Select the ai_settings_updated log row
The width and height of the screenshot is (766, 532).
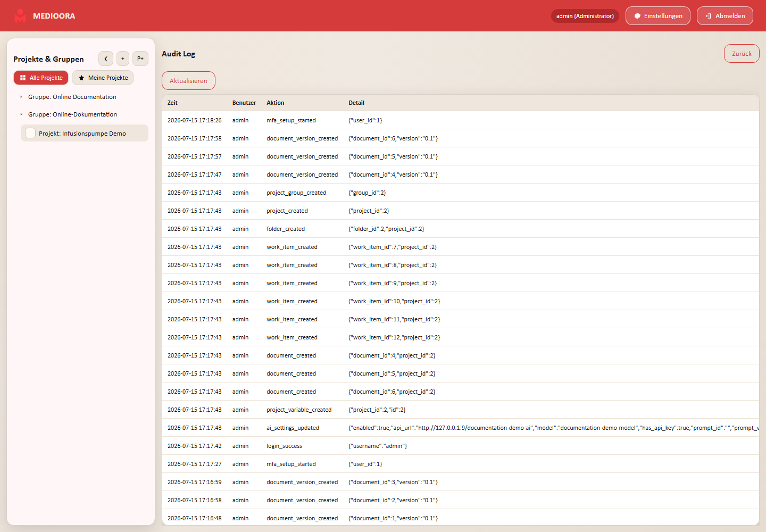(461, 428)
